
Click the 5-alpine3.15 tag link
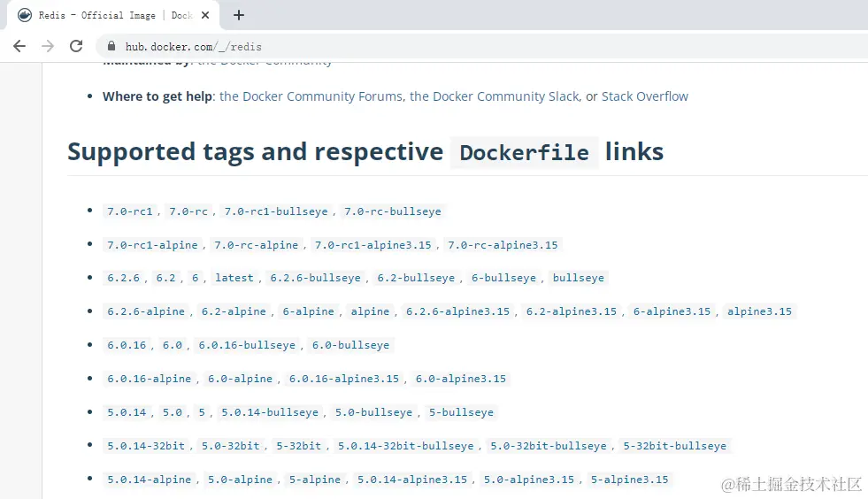click(x=629, y=480)
